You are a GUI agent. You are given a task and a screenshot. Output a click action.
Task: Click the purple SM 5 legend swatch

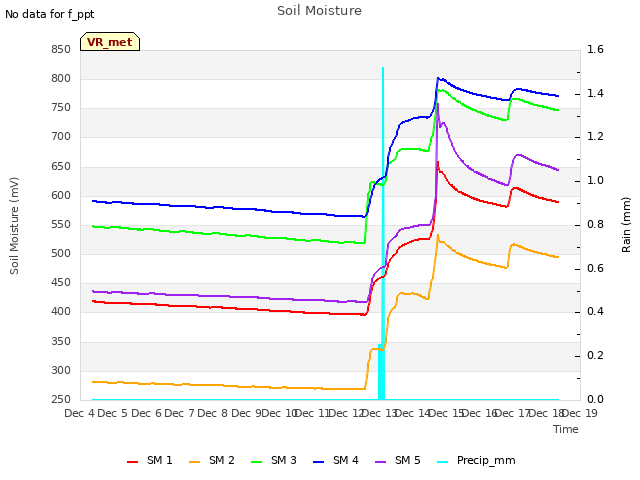381,462
